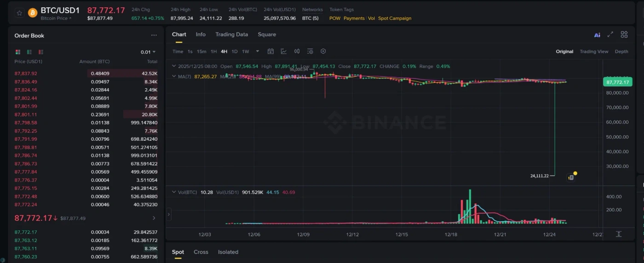
Task: Open order book arrow next to mid price
Action: click(x=154, y=218)
